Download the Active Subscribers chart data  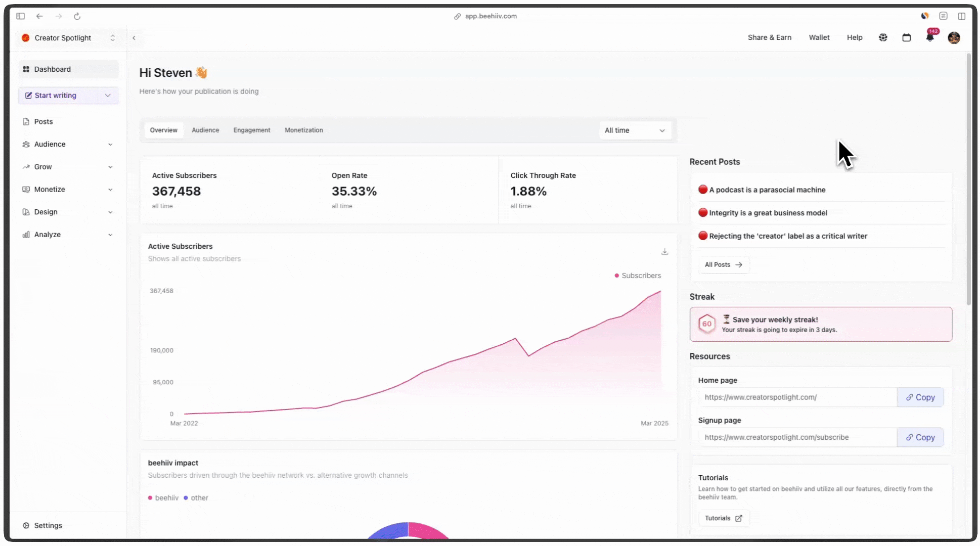[x=664, y=252]
